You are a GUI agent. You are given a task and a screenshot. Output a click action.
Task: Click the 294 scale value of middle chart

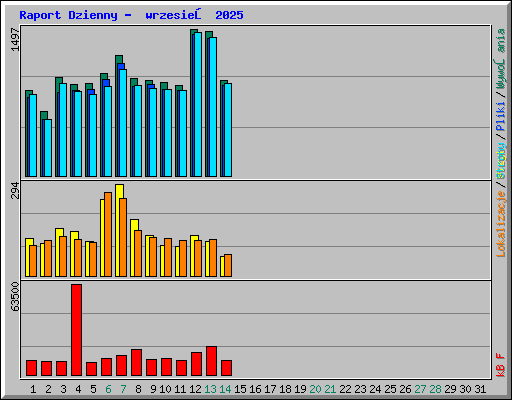15,190
